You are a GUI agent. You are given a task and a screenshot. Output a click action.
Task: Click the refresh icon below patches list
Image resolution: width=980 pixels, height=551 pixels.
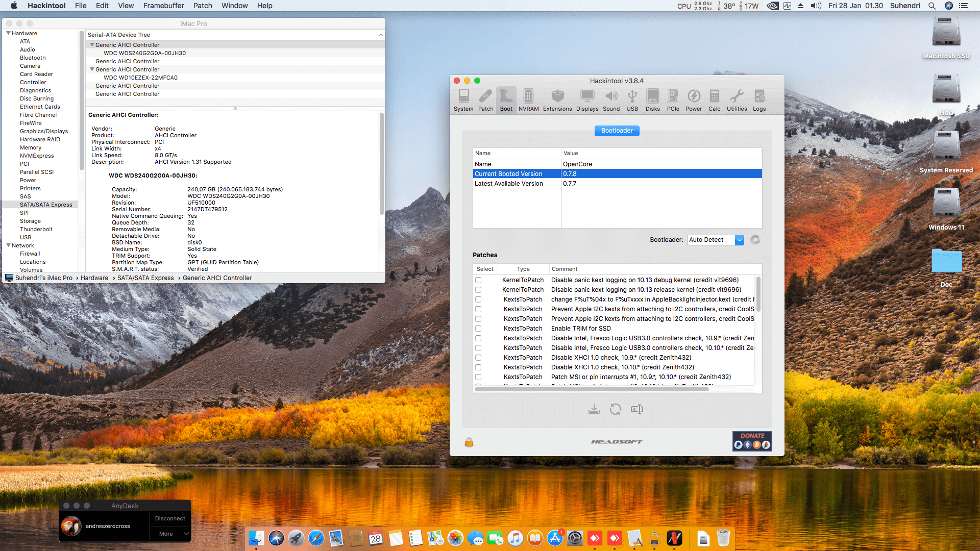tap(615, 409)
